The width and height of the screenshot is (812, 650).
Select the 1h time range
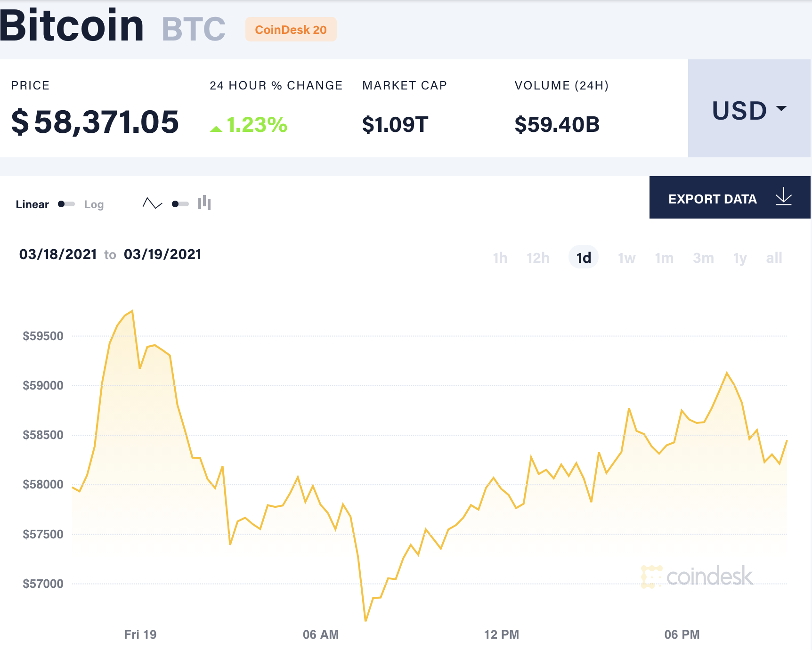tap(500, 258)
